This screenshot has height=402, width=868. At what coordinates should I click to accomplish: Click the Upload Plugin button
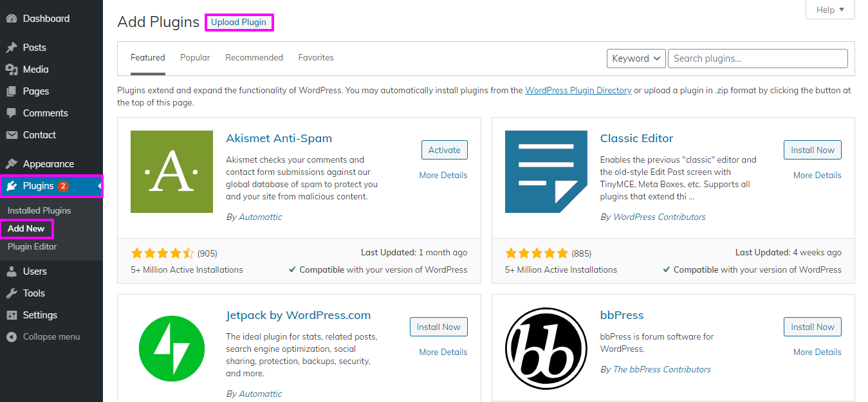(x=239, y=23)
